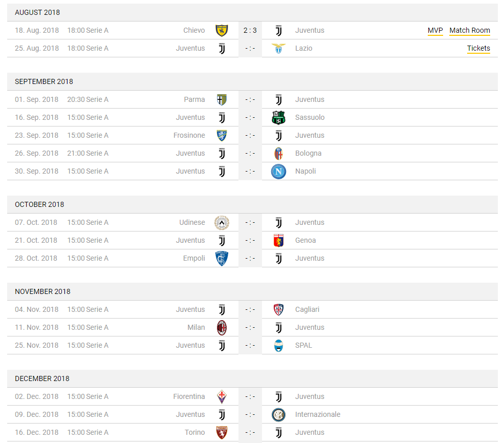Image resolution: width=504 pixels, height=443 pixels.
Task: Click the Bologna team name
Action: 308,154
